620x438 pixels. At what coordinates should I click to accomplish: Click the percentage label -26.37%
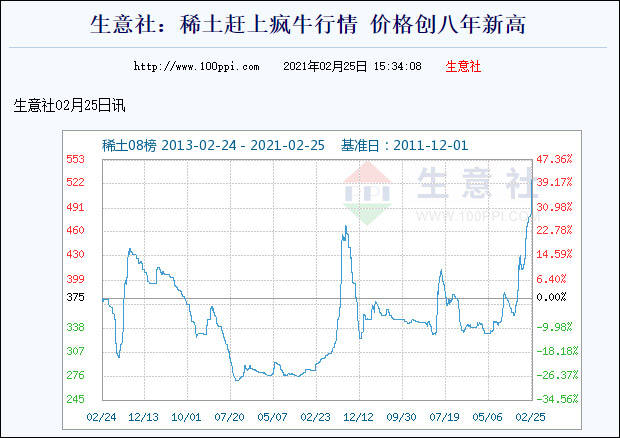tap(557, 375)
